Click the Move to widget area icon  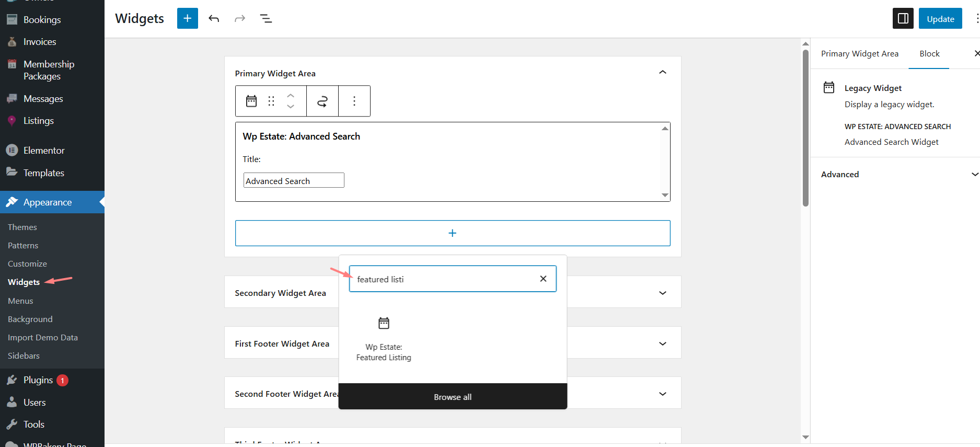point(322,101)
